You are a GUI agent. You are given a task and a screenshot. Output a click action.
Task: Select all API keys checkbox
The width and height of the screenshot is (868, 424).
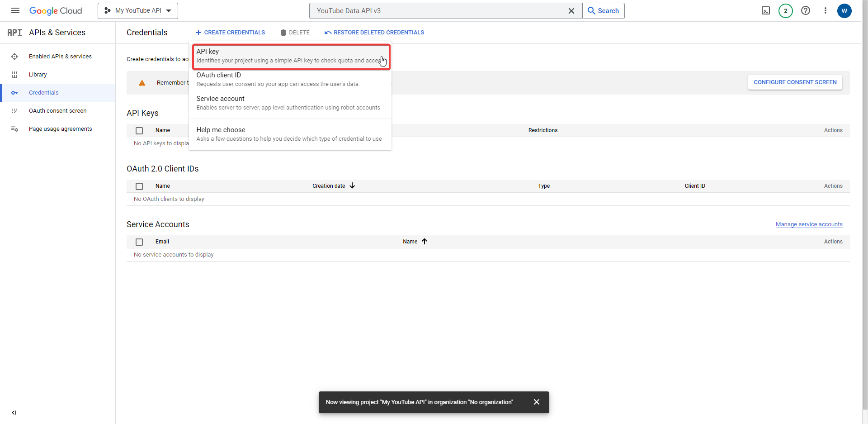coord(139,130)
